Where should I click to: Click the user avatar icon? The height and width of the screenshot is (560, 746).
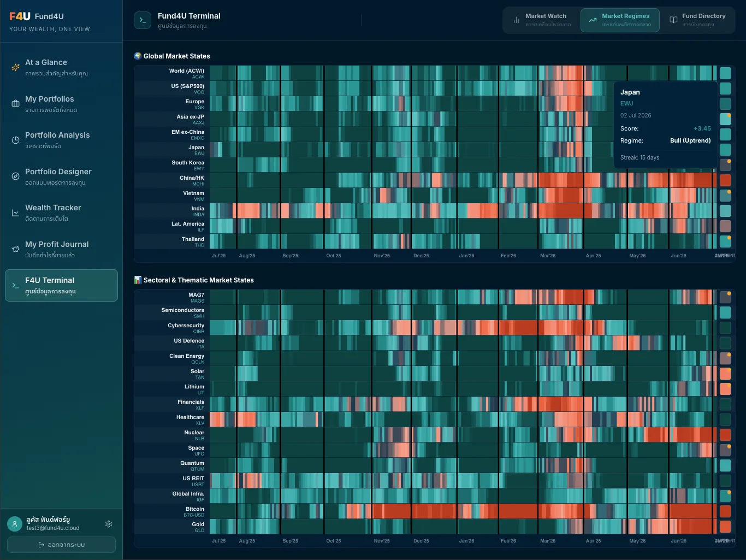click(x=15, y=524)
